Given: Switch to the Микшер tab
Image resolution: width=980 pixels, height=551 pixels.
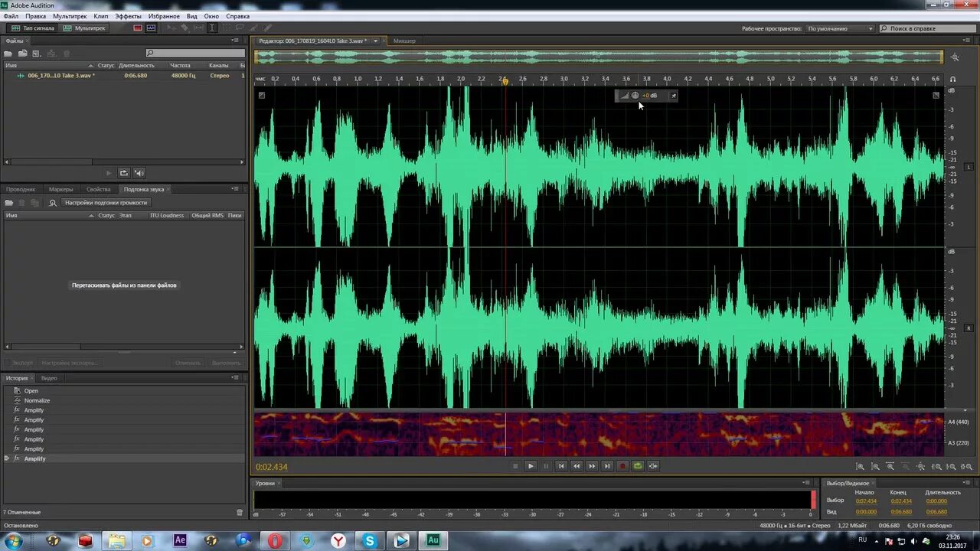Looking at the screenshot, I should 404,41.
